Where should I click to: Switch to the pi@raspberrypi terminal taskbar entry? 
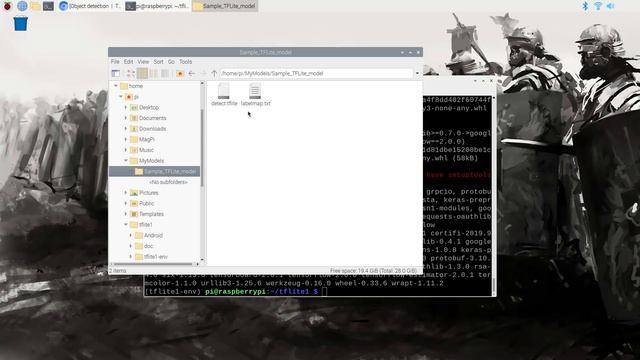click(x=157, y=6)
